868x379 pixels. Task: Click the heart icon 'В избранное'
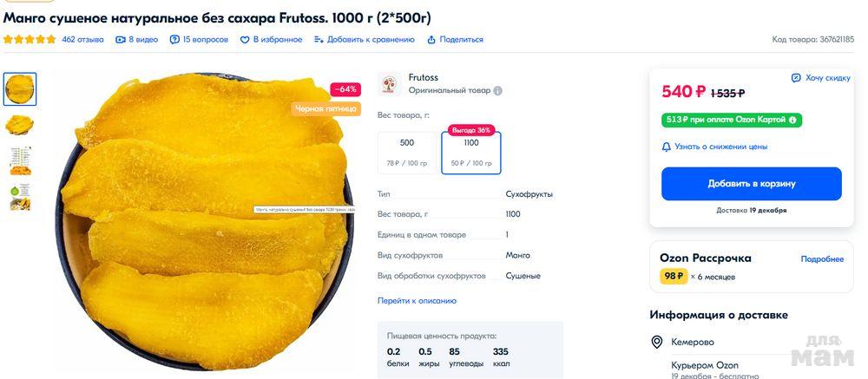tap(245, 40)
